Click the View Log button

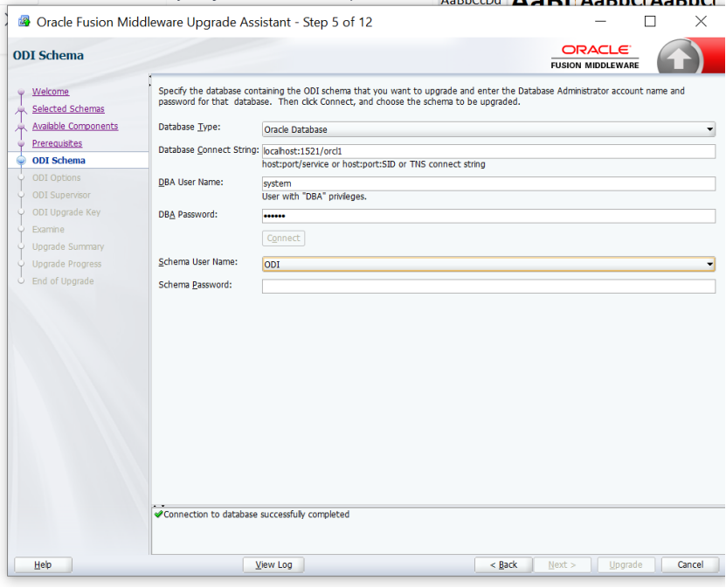pyautogui.click(x=273, y=565)
